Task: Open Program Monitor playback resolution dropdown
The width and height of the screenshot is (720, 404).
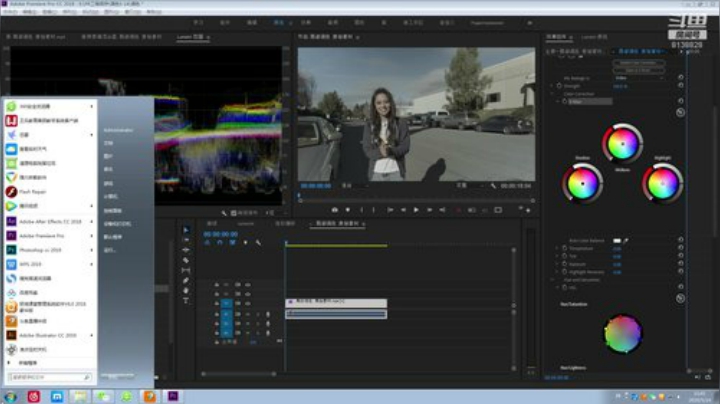Action: click(470, 186)
